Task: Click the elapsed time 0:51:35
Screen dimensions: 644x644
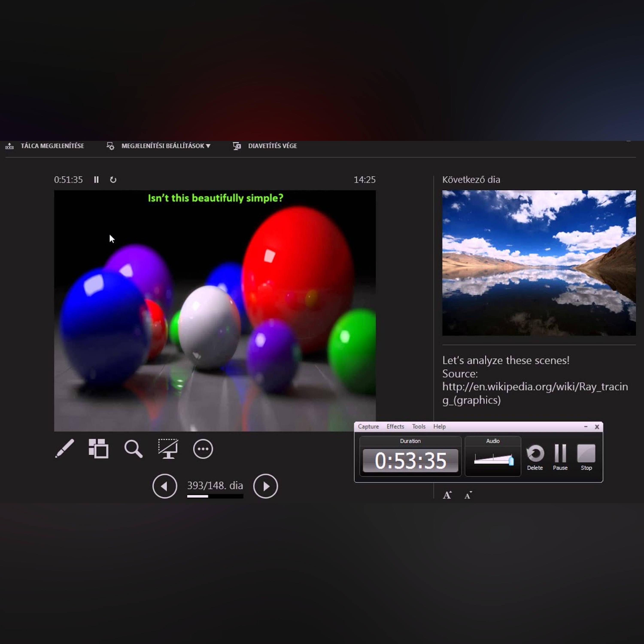Action: (68, 180)
